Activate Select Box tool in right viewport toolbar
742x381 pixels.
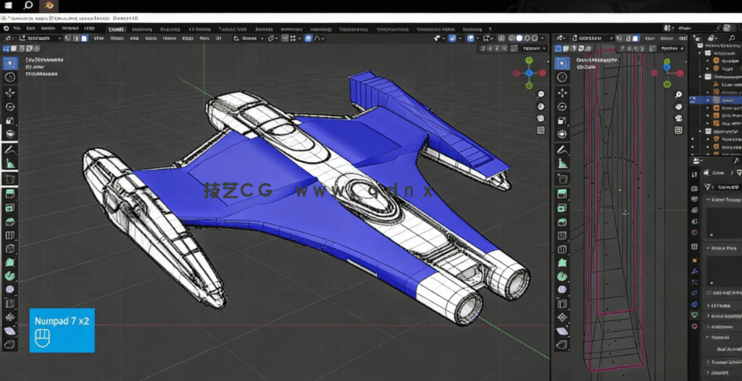point(562,63)
